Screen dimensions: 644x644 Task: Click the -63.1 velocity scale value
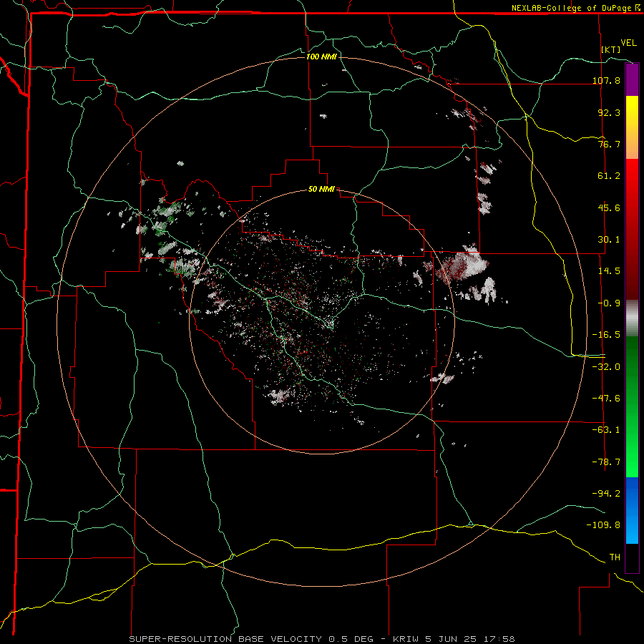[606, 430]
